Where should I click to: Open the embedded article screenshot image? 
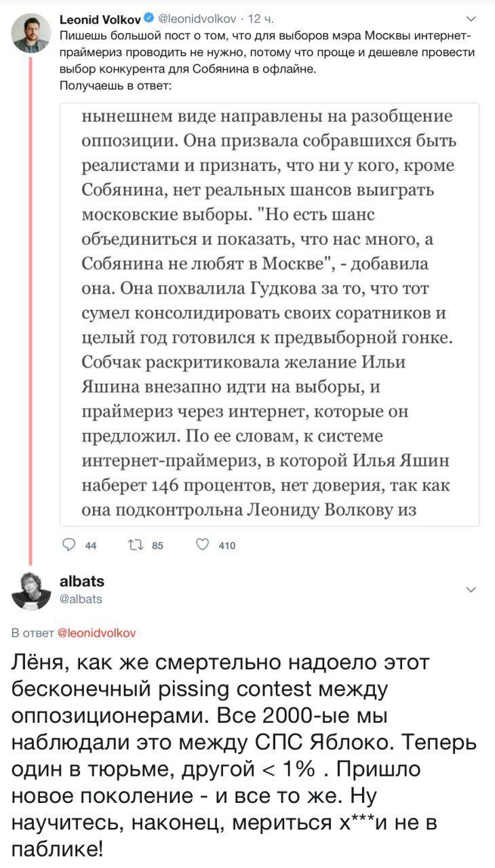[270, 314]
